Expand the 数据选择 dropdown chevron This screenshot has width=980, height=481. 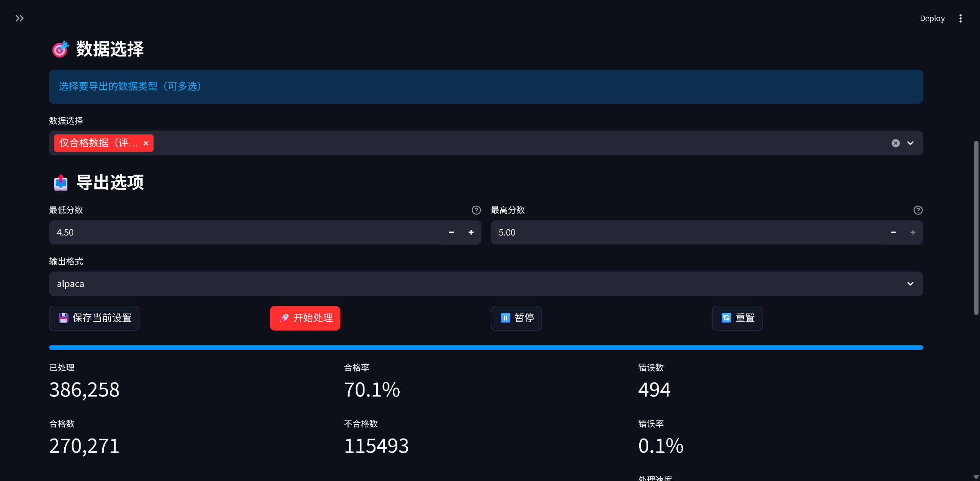tap(911, 143)
